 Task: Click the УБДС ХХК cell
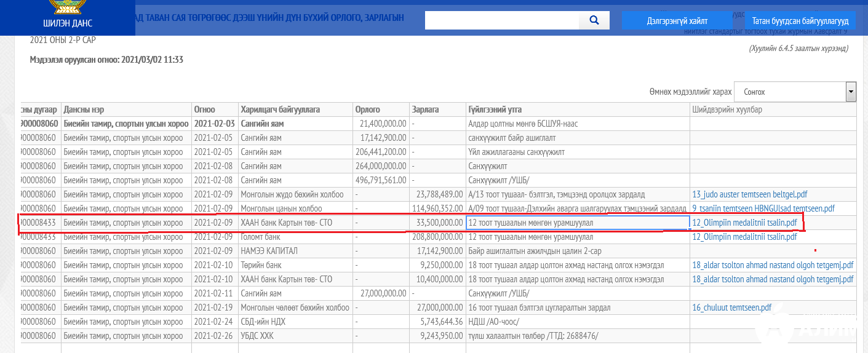pos(295,336)
